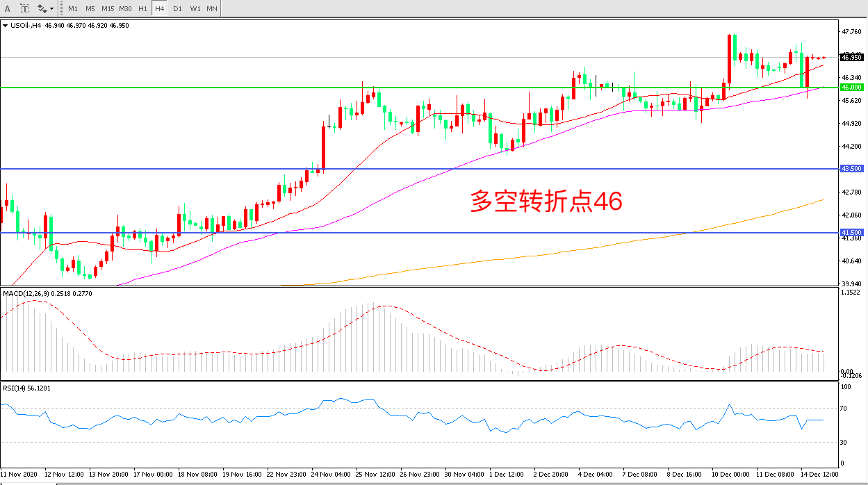Select the Text Label tool
Image resolution: width=868 pixels, height=485 pixels.
point(24,8)
